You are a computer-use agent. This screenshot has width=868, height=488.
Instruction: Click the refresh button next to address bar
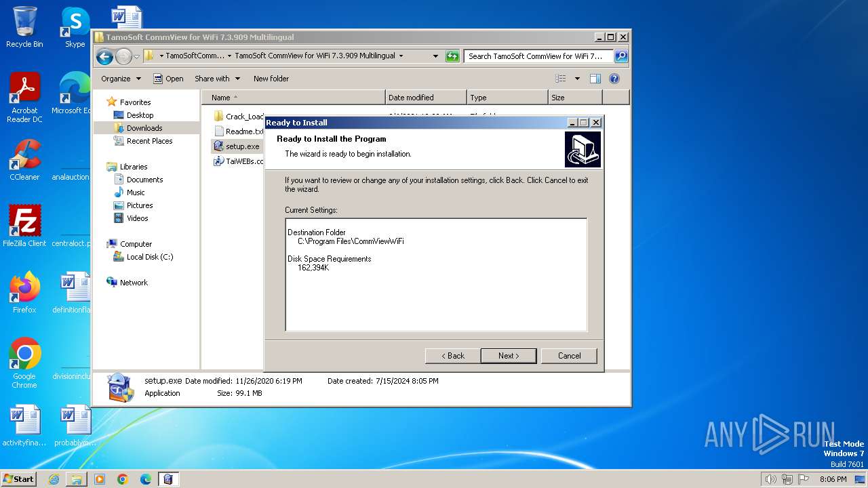(452, 56)
